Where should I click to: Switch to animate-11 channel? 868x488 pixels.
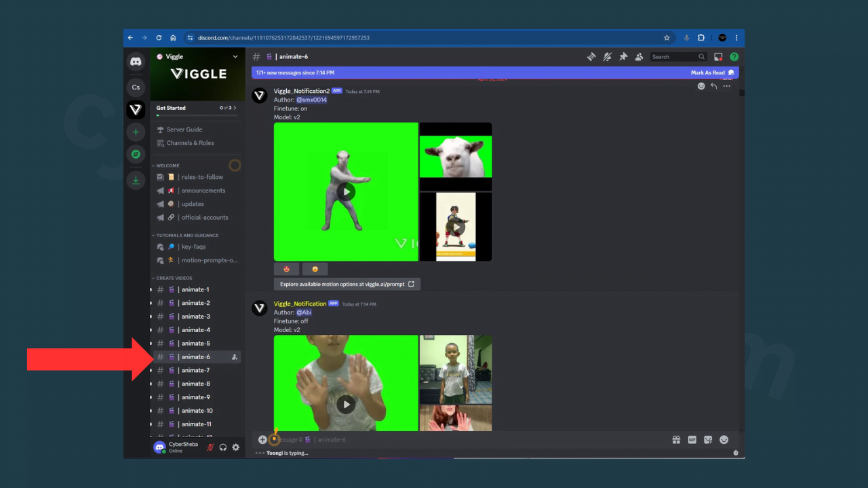tap(197, 424)
